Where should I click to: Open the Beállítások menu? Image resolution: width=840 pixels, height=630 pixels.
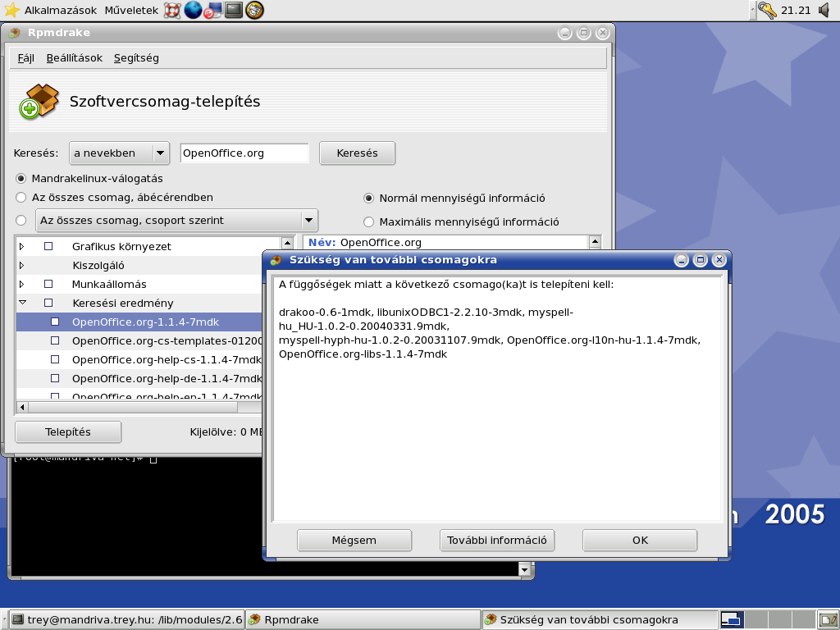[x=75, y=58]
